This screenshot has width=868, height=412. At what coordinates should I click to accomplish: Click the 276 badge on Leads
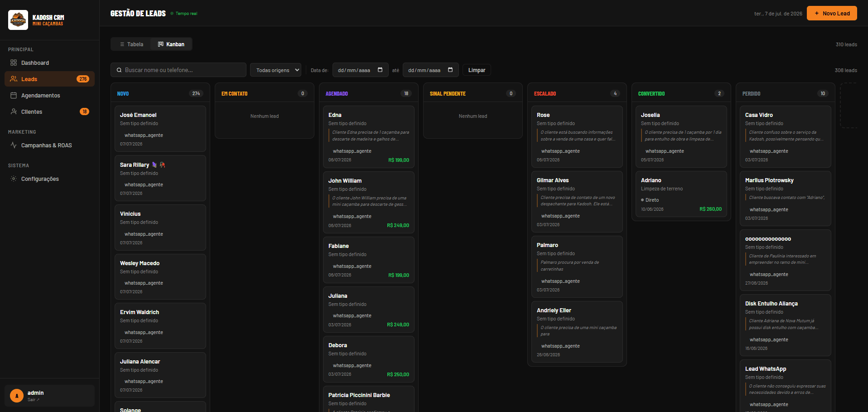coord(83,79)
